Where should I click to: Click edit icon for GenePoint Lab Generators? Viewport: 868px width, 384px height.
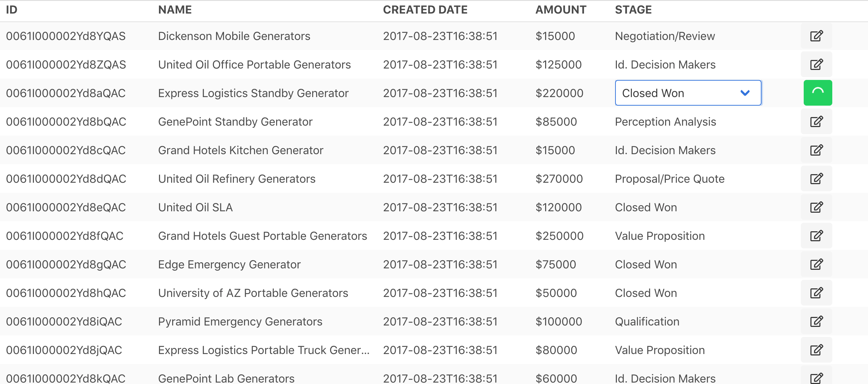(x=816, y=377)
